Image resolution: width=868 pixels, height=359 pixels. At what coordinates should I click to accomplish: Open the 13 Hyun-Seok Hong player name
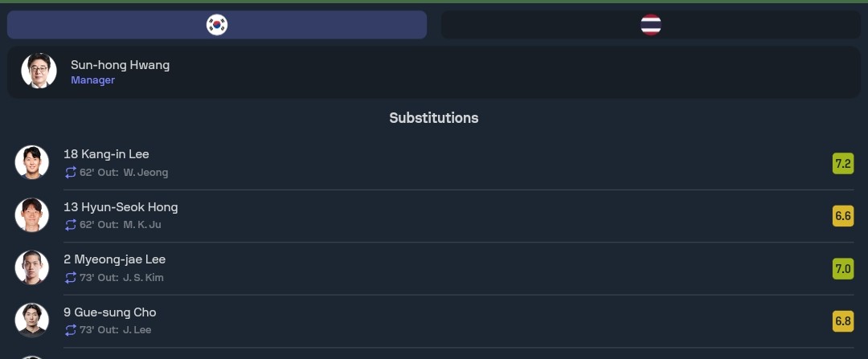point(121,207)
